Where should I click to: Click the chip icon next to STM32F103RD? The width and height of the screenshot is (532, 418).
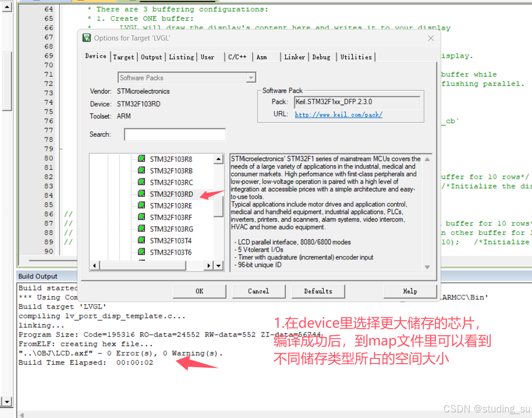pyautogui.click(x=142, y=194)
